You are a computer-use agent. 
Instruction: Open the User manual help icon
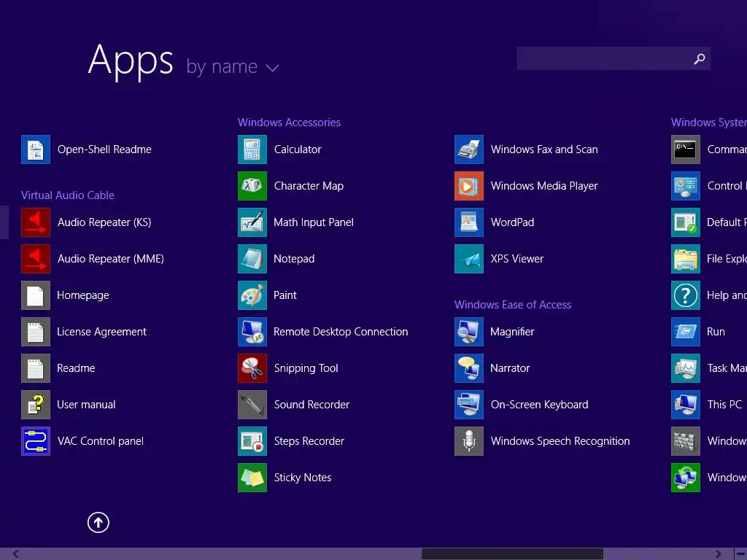(x=36, y=405)
